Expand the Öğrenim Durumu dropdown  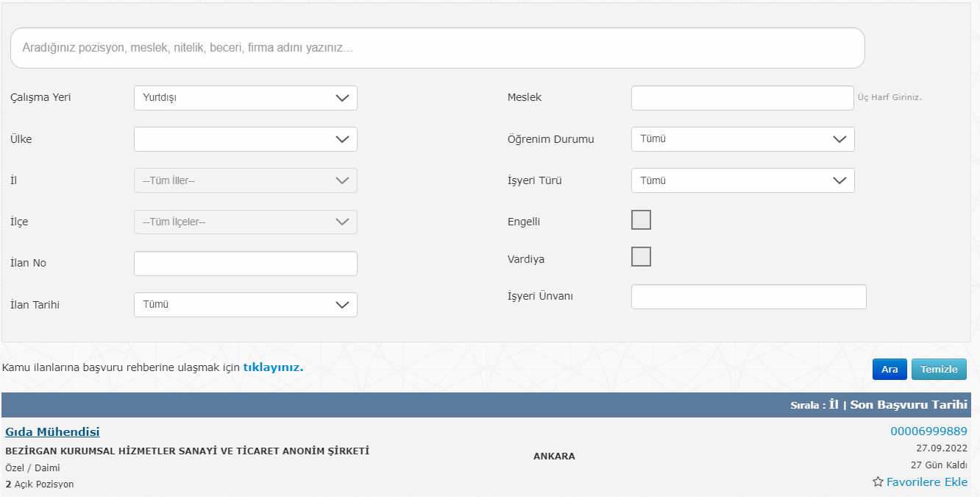coord(742,139)
